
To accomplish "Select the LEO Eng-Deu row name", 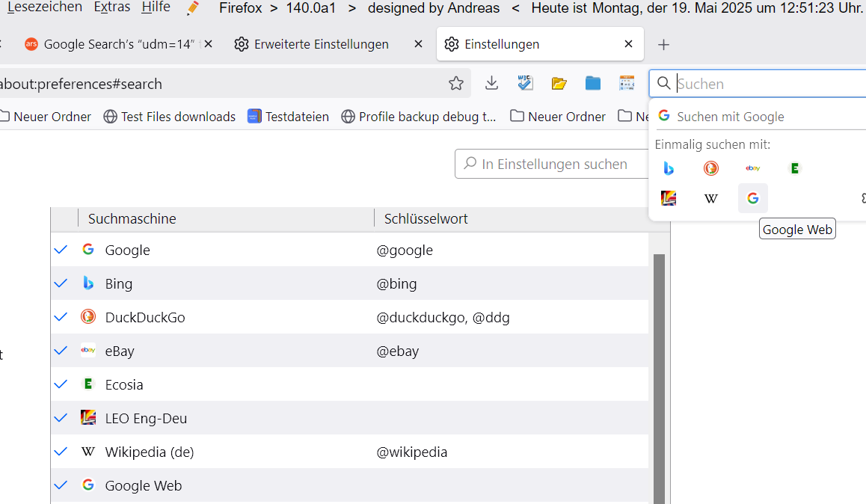I will [x=146, y=419].
